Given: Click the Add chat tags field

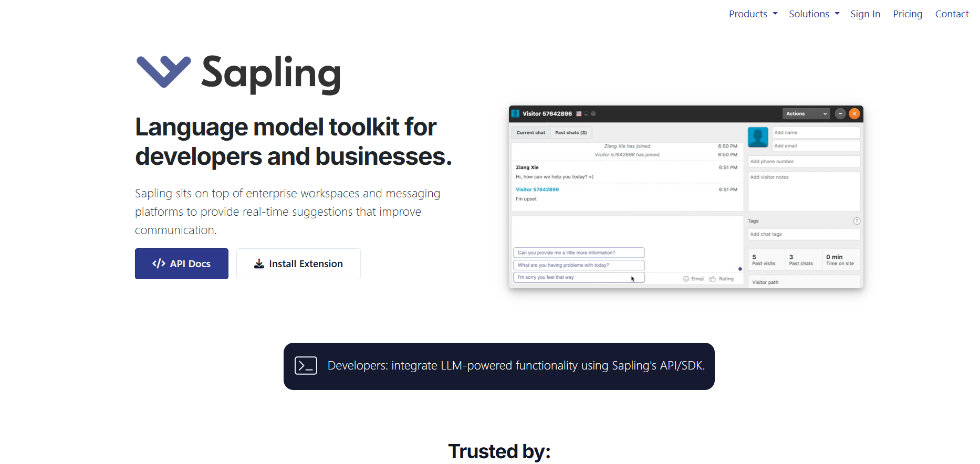Looking at the screenshot, I should tap(804, 234).
